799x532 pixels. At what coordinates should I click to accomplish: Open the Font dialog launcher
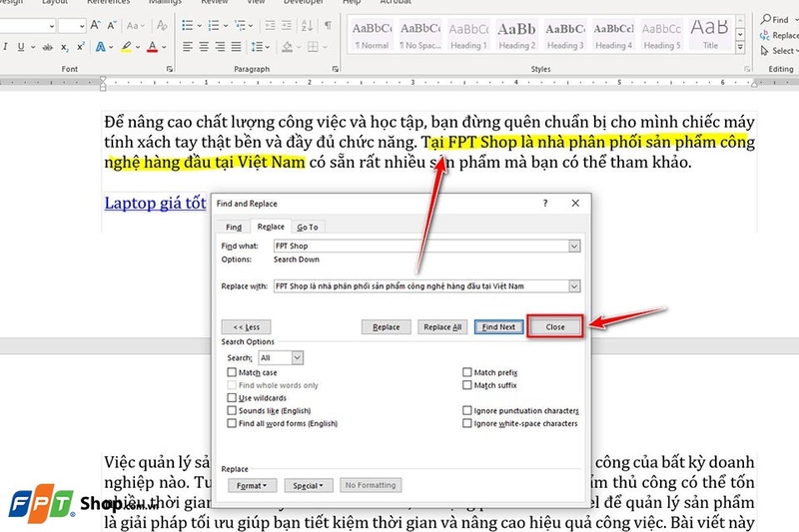pos(170,69)
